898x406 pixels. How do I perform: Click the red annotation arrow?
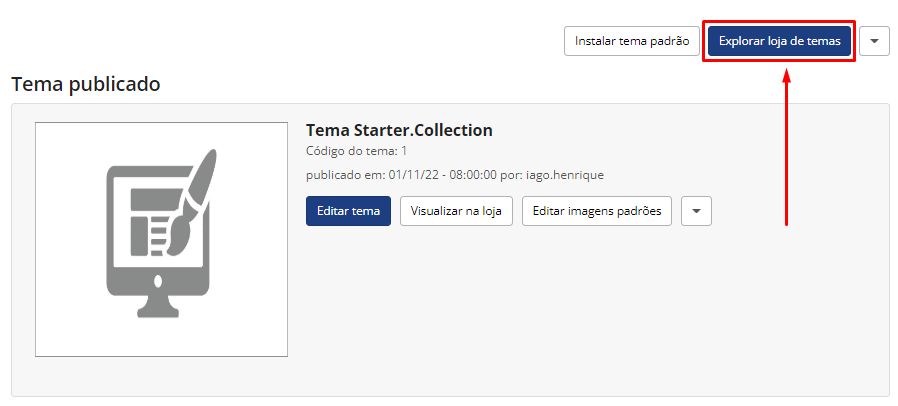point(787,148)
